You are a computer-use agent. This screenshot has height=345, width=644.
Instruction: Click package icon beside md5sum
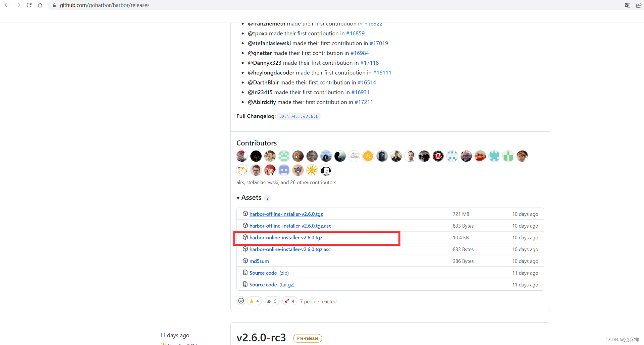(245, 261)
